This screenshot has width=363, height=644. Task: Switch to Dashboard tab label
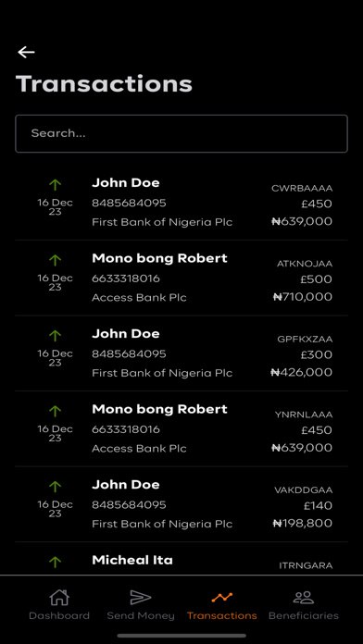pos(59,615)
